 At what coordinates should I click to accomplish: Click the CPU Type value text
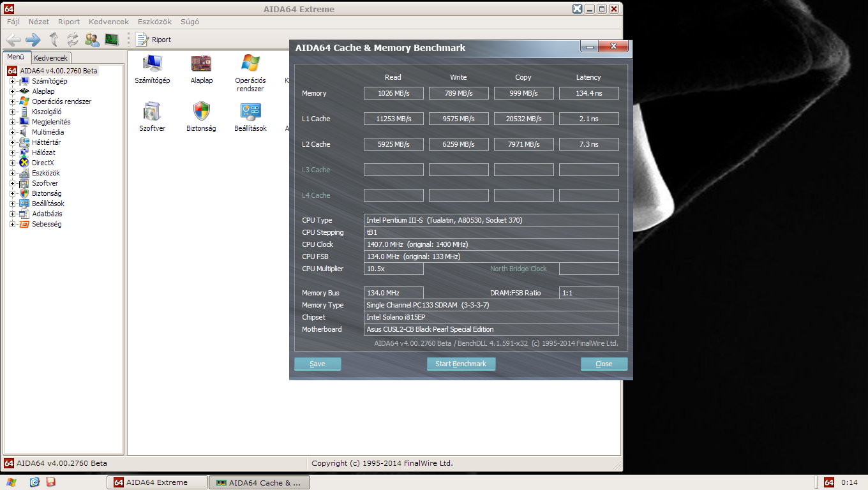pos(444,220)
